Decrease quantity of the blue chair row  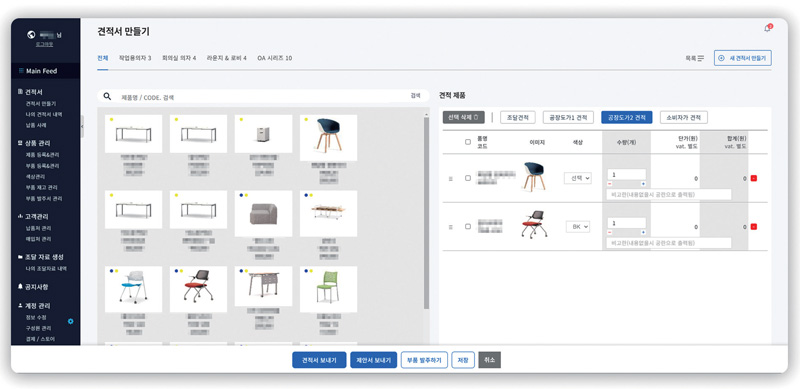click(x=610, y=184)
